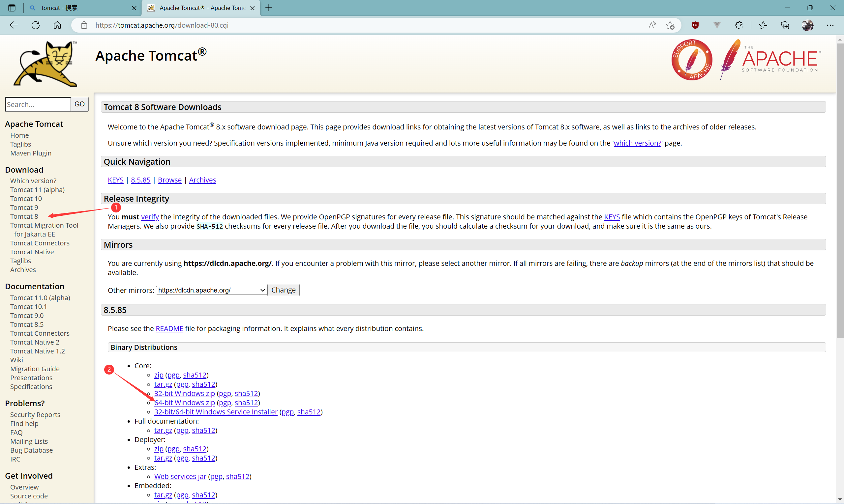Open the extensions puzzle icon
The height and width of the screenshot is (504, 844).
[x=738, y=25]
